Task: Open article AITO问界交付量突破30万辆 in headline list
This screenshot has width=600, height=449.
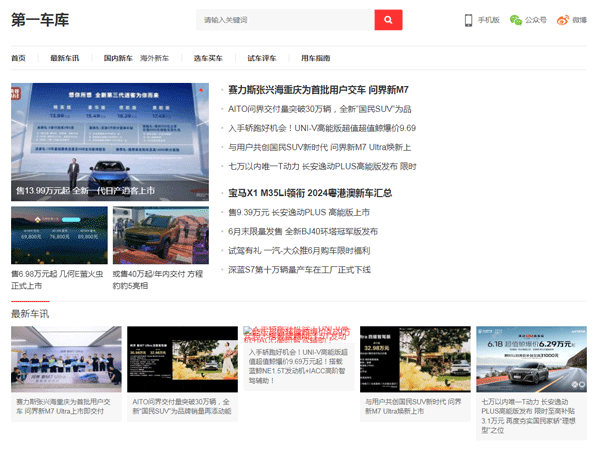Action: tap(320, 109)
